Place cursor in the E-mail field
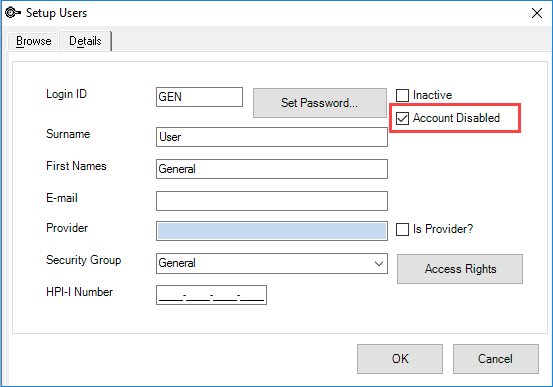This screenshot has height=387, width=553. click(x=272, y=201)
